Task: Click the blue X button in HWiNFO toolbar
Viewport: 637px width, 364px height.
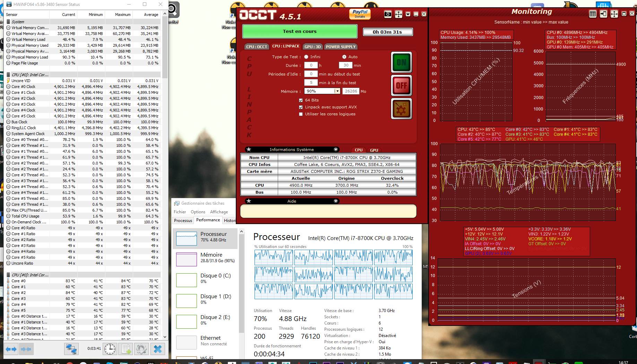Action: pos(158,349)
